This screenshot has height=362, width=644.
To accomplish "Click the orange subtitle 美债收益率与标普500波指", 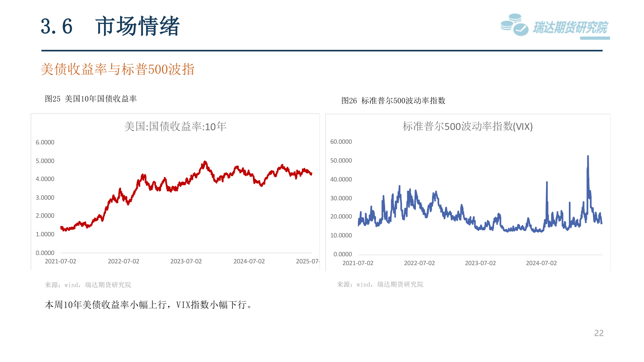I will click(x=117, y=69).
